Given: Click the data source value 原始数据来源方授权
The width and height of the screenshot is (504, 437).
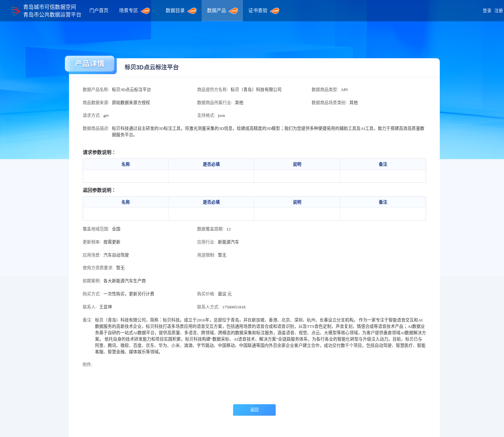Looking at the screenshot, I should coord(131,103).
